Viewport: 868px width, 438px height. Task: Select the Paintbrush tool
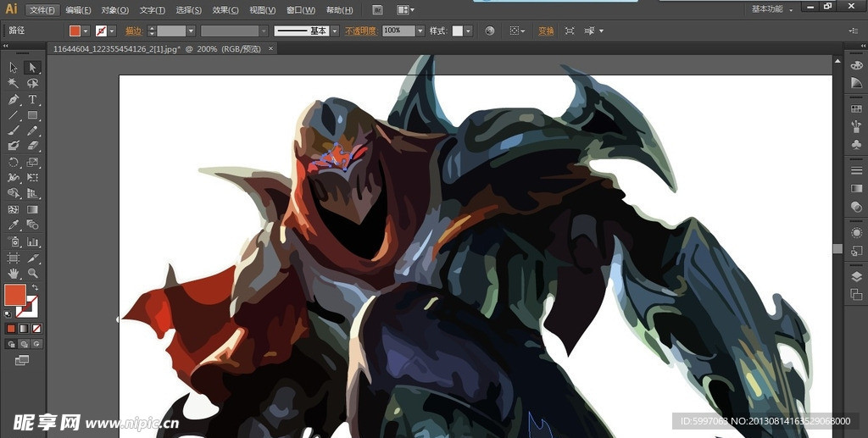14,130
